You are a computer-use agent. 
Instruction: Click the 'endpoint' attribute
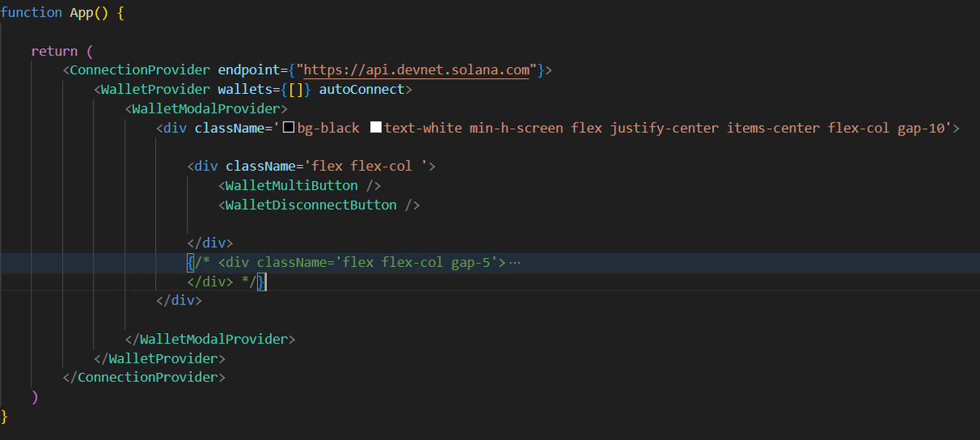248,70
